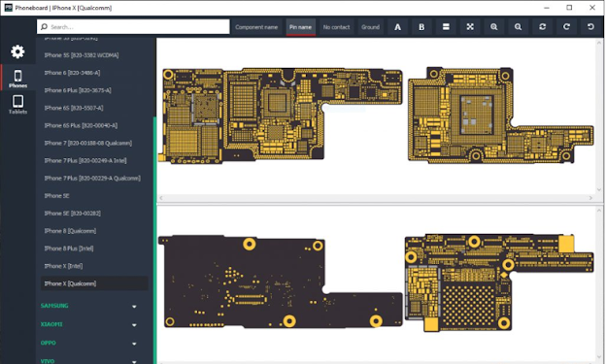Toggle the No contact highlight
This screenshot has height=364, width=606.
pos(336,27)
